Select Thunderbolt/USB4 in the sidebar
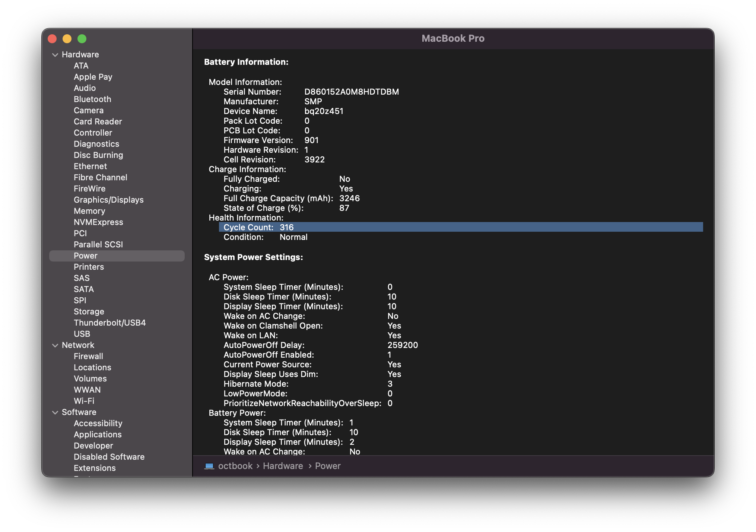The width and height of the screenshot is (756, 532). click(x=109, y=323)
